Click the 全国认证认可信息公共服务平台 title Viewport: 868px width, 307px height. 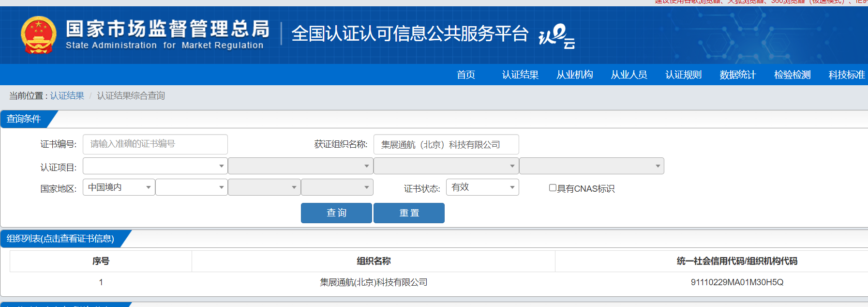(410, 34)
